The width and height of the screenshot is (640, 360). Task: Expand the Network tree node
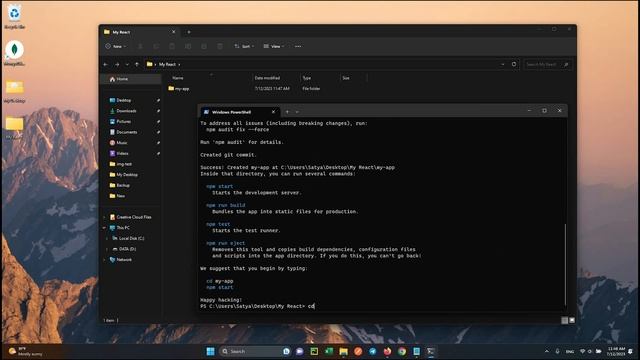tap(104, 260)
